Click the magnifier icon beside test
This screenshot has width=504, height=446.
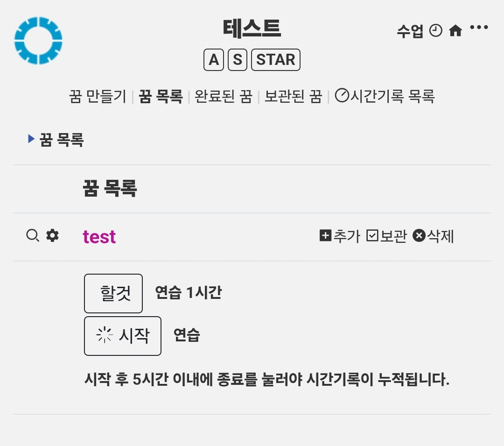coord(33,235)
